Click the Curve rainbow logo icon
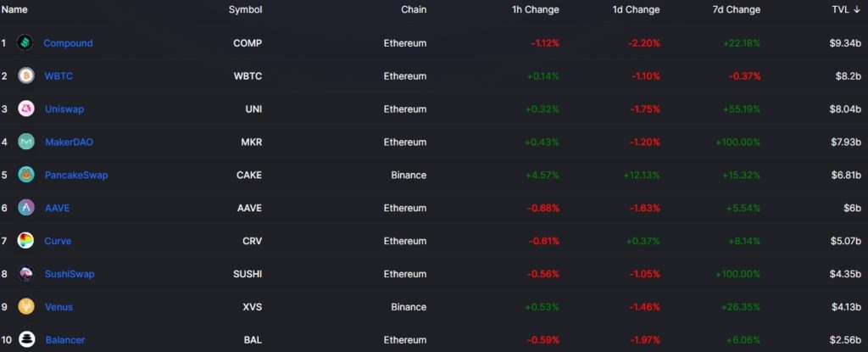This screenshot has height=352, width=868. 25,241
